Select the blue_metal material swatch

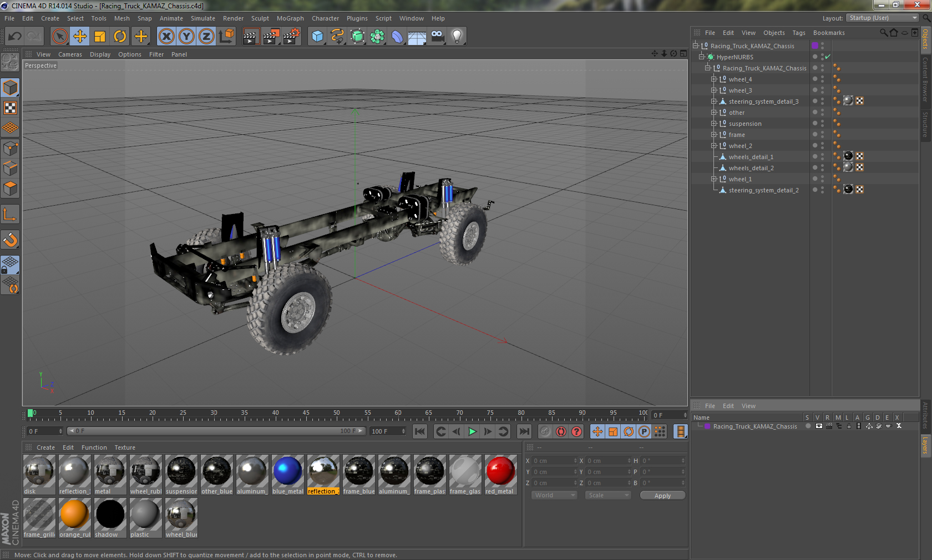click(x=287, y=475)
